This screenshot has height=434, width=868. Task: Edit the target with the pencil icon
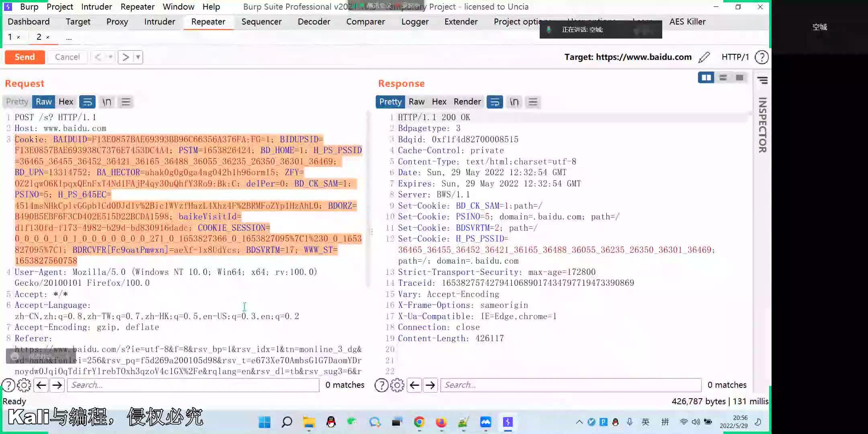pyautogui.click(x=704, y=57)
